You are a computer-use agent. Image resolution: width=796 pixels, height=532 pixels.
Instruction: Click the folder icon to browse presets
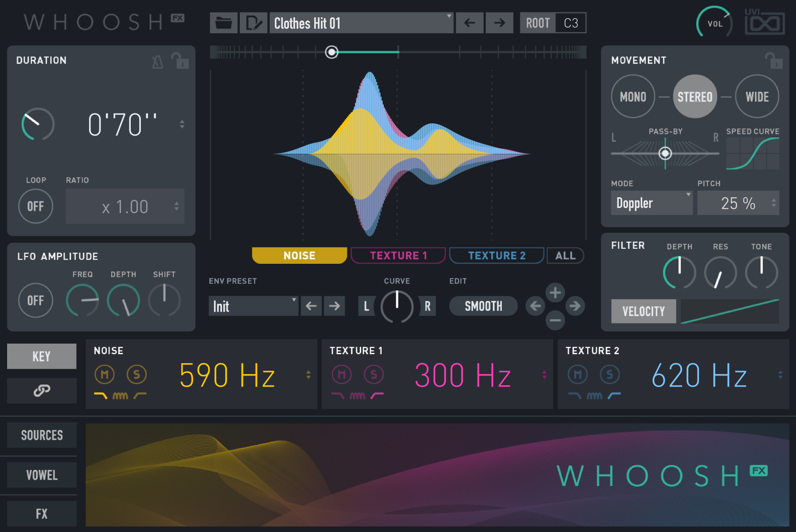[223, 23]
